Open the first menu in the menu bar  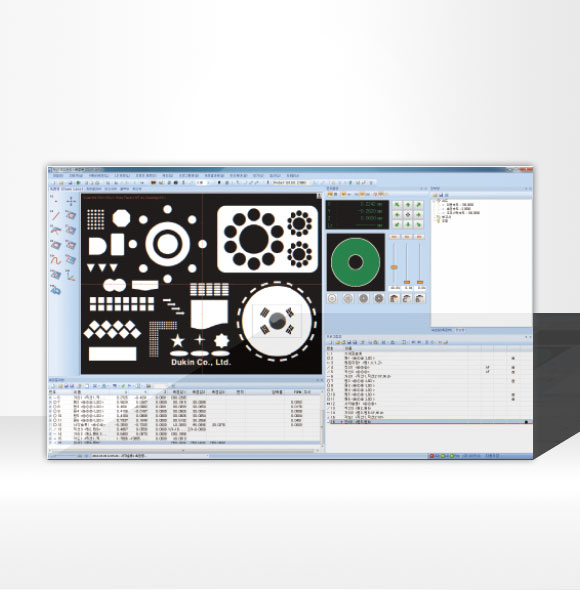pos(58,175)
